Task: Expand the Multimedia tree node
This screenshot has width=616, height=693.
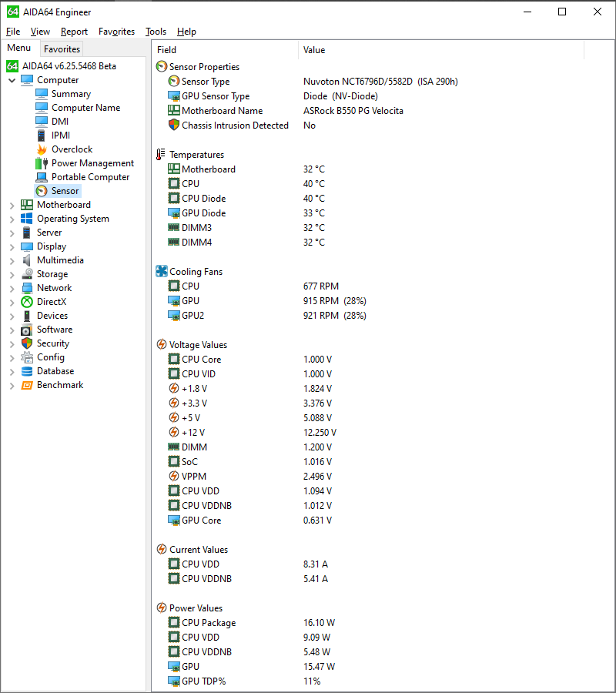Action: point(12,261)
